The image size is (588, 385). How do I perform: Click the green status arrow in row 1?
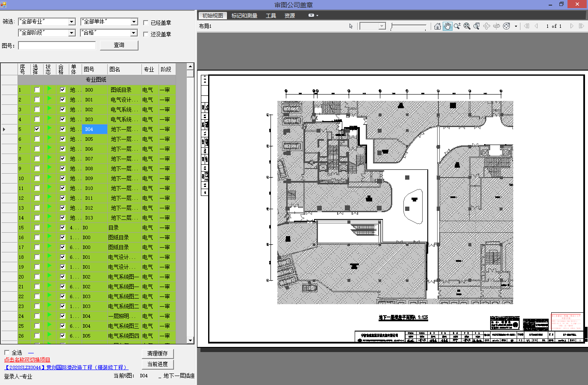[49, 89]
